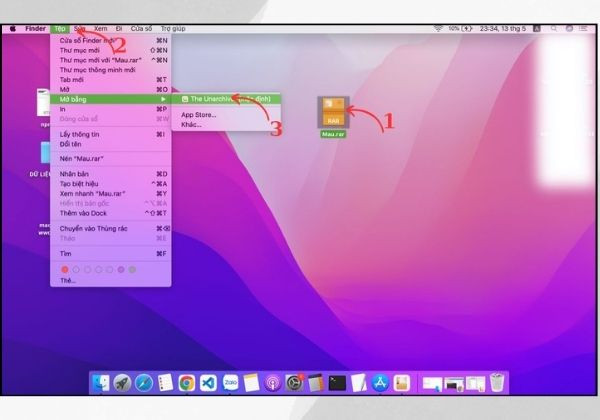This screenshot has height=420, width=600.
Task: Choose Khác… in submenu
Action: 226,125
